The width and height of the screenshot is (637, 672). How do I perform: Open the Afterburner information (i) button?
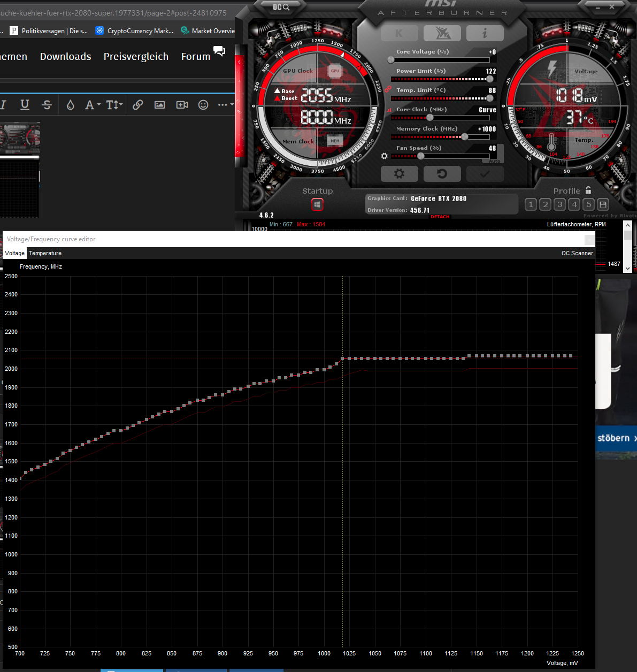coord(485,33)
